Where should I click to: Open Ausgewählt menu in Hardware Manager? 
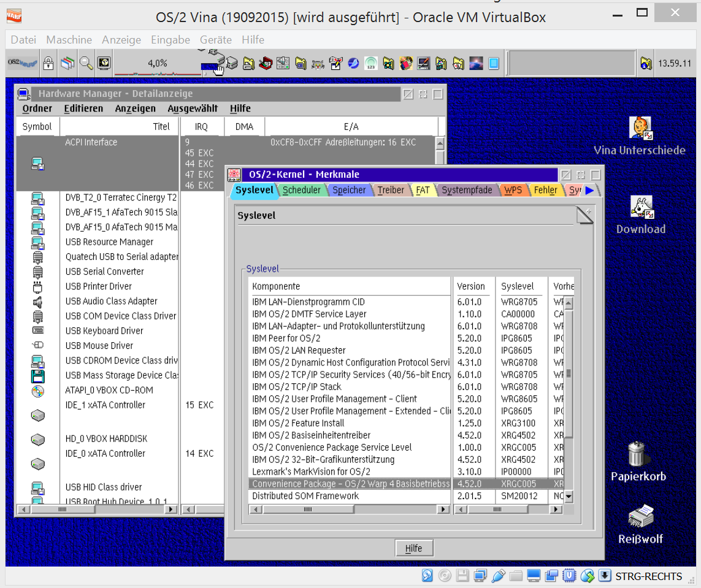click(192, 109)
